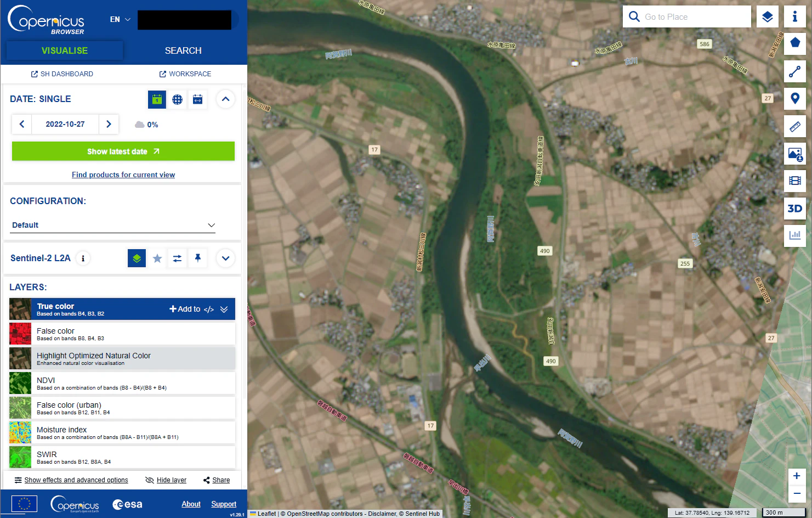Open the information icon at top right

794,16
